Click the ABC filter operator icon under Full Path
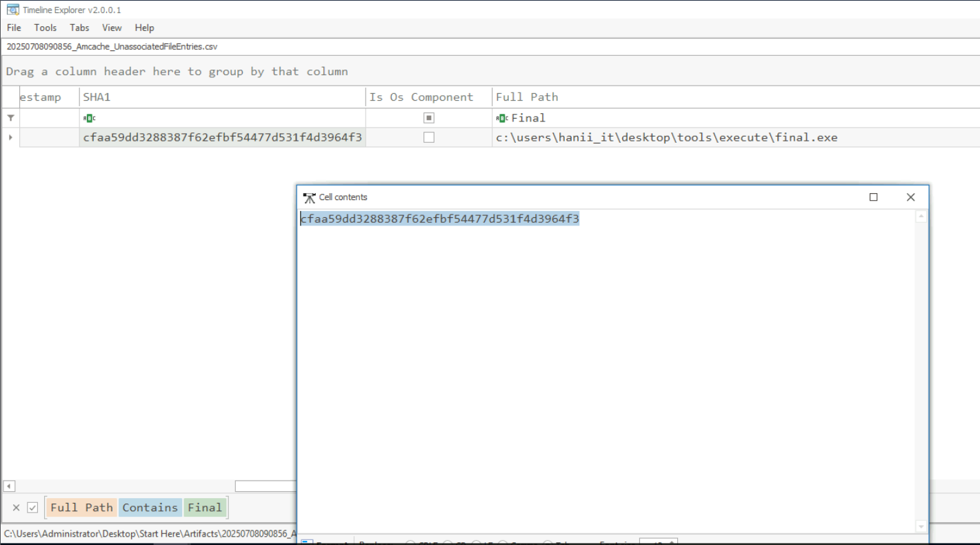980x545 pixels. coord(502,118)
